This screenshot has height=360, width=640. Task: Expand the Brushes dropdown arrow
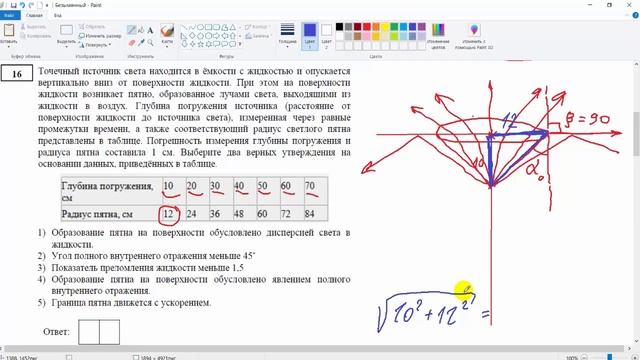(x=167, y=46)
